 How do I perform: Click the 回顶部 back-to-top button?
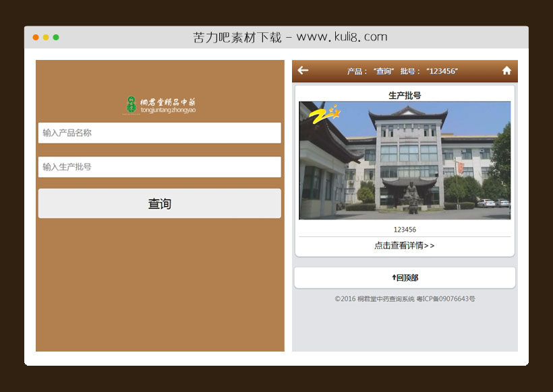(x=404, y=277)
